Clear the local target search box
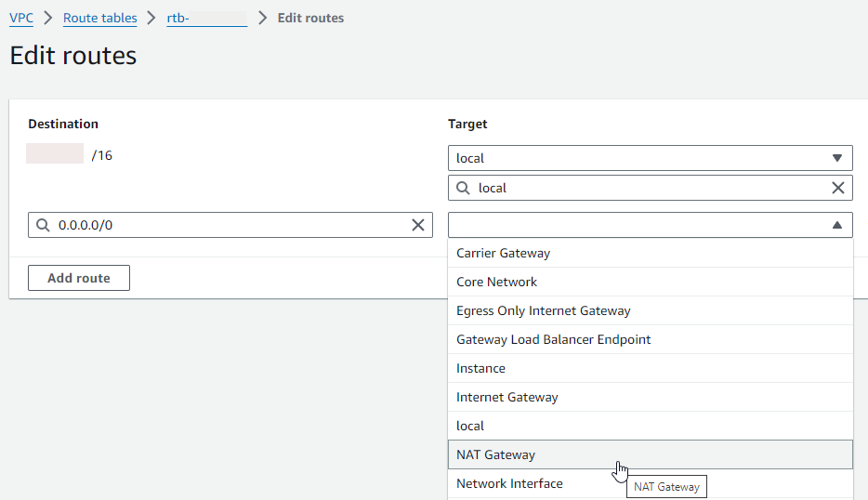 coord(837,188)
